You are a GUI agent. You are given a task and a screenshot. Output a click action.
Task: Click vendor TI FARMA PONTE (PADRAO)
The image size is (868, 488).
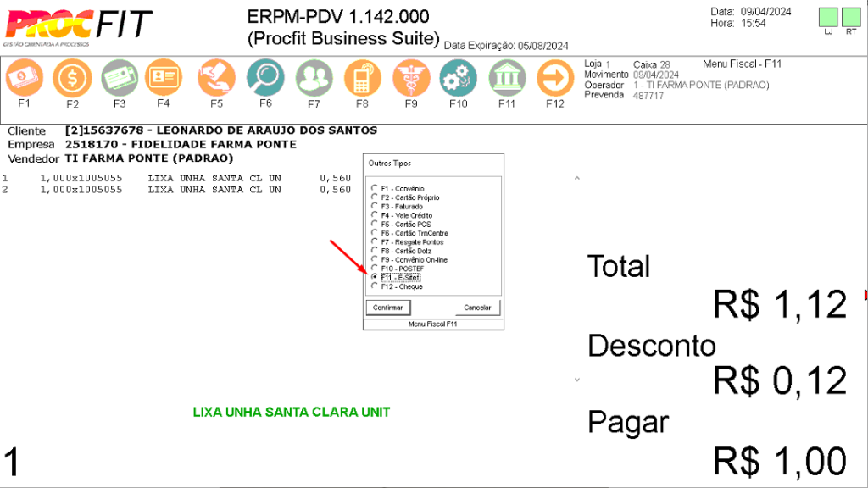click(x=149, y=158)
